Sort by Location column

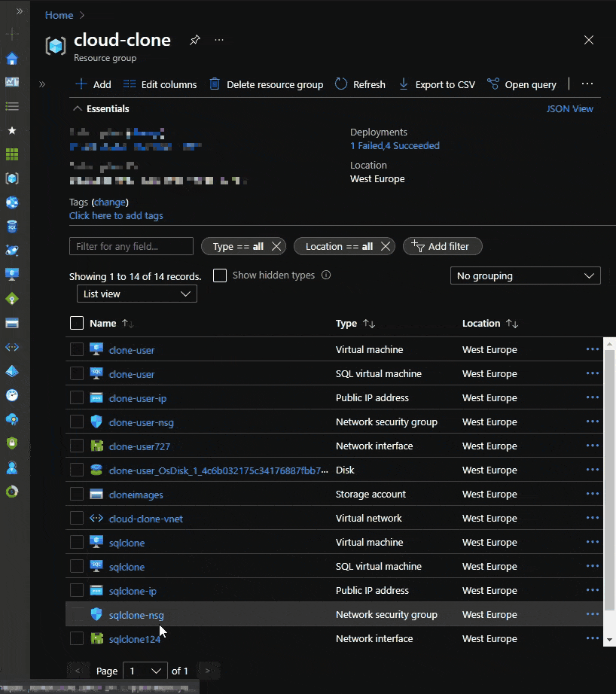tap(489, 324)
